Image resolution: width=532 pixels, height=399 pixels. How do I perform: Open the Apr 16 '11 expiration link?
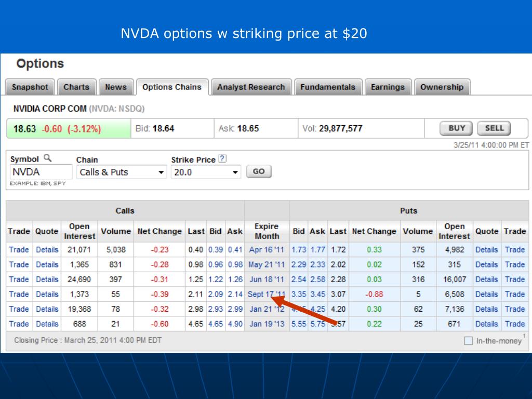pos(267,249)
